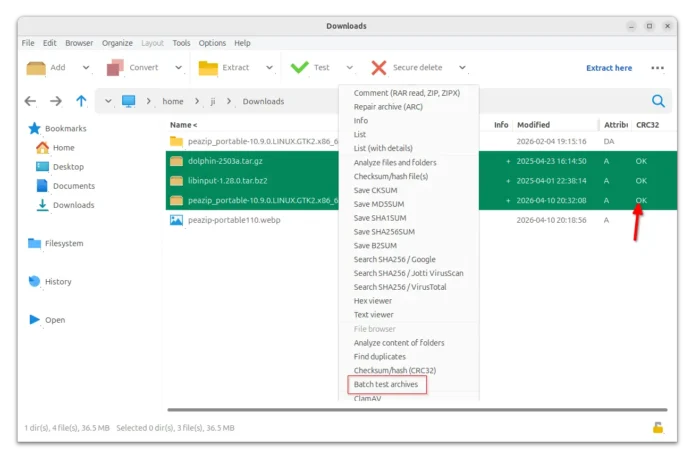Click the padlock icon in status bar
700x462 pixels.
point(657,428)
